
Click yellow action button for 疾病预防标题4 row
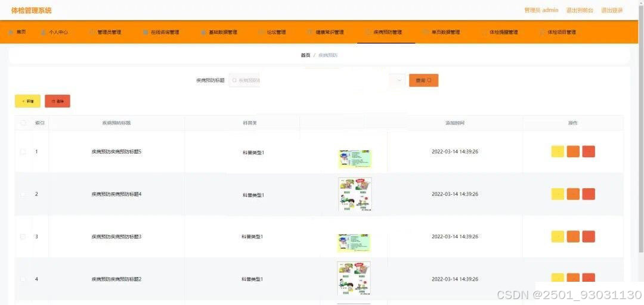(x=558, y=194)
